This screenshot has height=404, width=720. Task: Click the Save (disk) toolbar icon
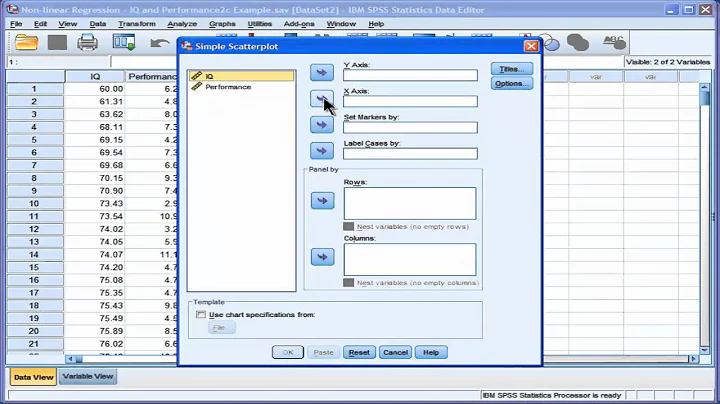pos(57,43)
